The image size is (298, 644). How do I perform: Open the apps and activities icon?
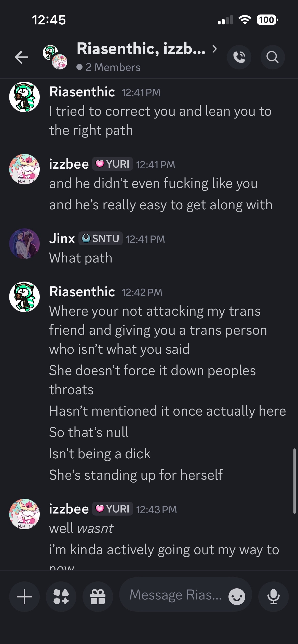tap(61, 596)
